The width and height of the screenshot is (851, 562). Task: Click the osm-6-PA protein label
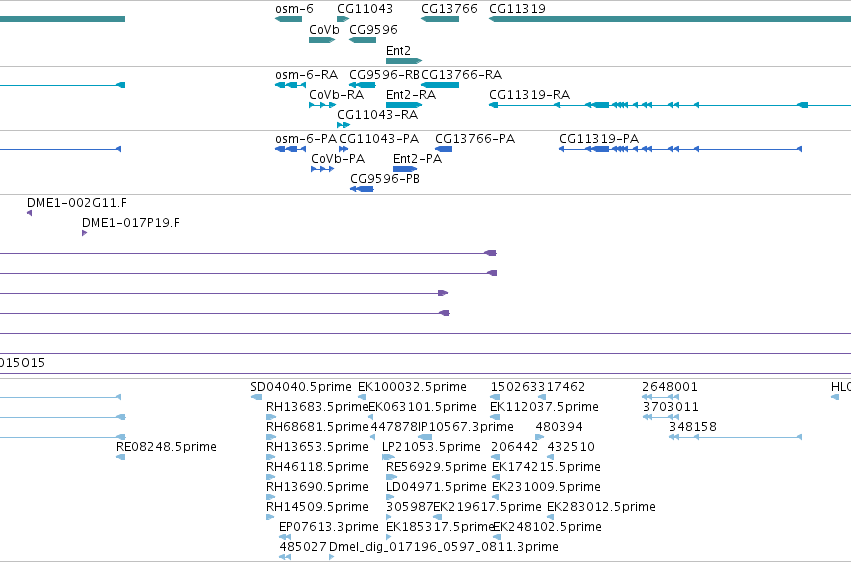(306, 139)
